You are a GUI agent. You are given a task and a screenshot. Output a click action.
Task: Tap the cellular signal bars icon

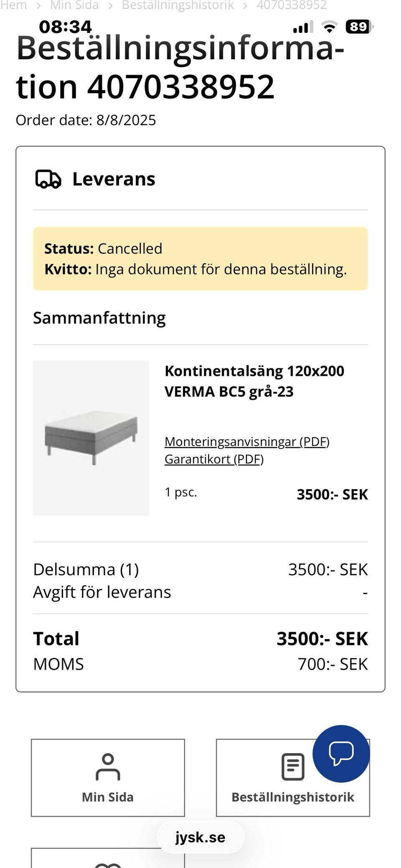(303, 28)
